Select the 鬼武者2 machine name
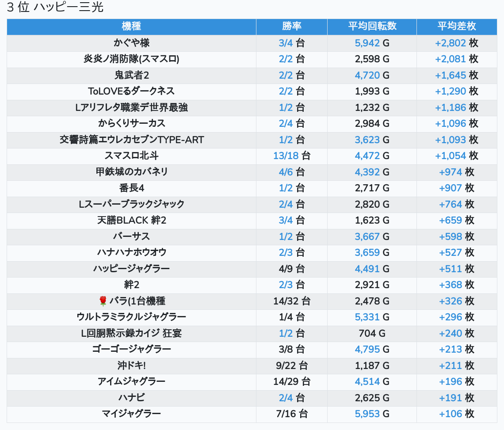The height and width of the screenshot is (430, 504). click(x=131, y=75)
